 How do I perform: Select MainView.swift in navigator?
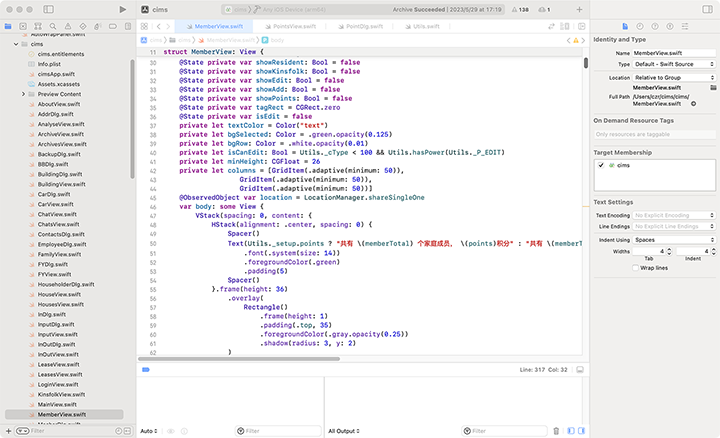[57, 404]
